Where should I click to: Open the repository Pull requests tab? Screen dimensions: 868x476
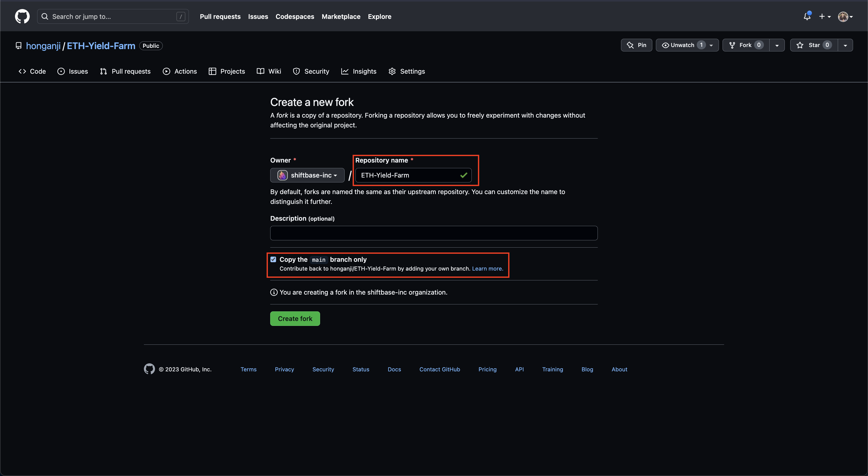(x=125, y=71)
